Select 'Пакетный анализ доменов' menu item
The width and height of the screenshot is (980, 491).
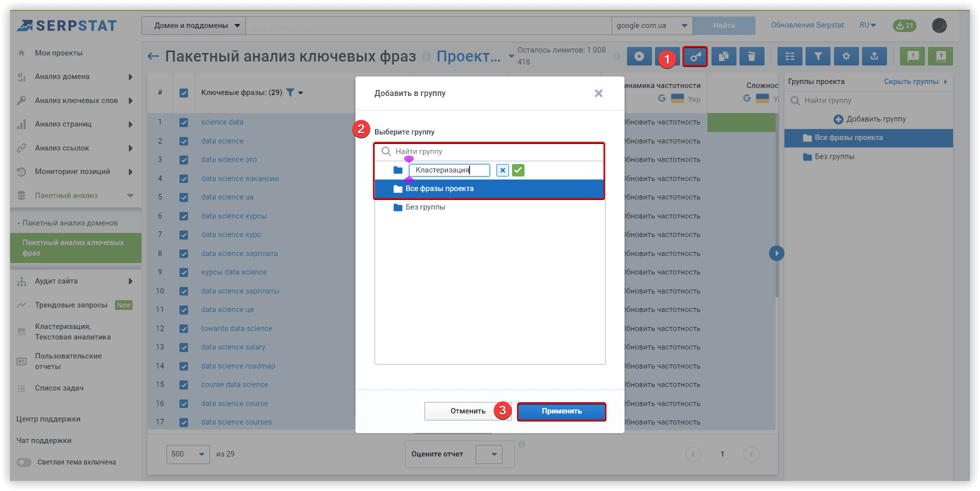70,223
